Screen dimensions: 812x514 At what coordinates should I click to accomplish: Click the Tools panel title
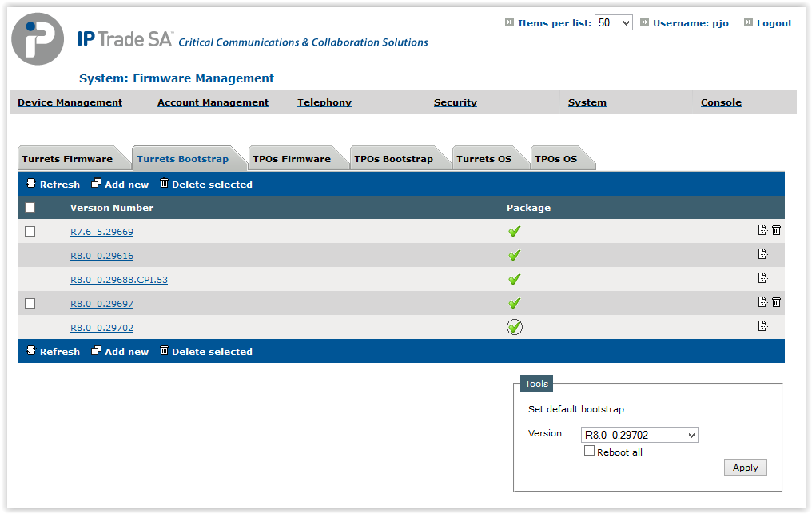pos(536,384)
